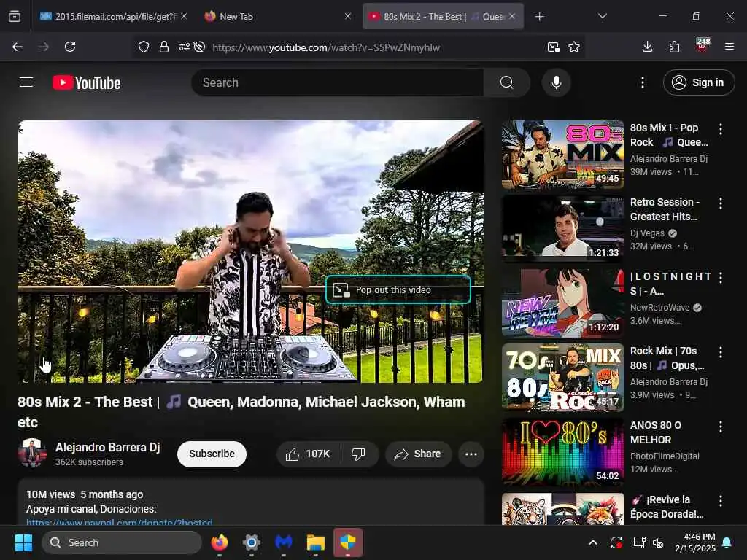Open options menu for LOSTNIGHTS video
This screenshot has width=747, height=560.
720,278
